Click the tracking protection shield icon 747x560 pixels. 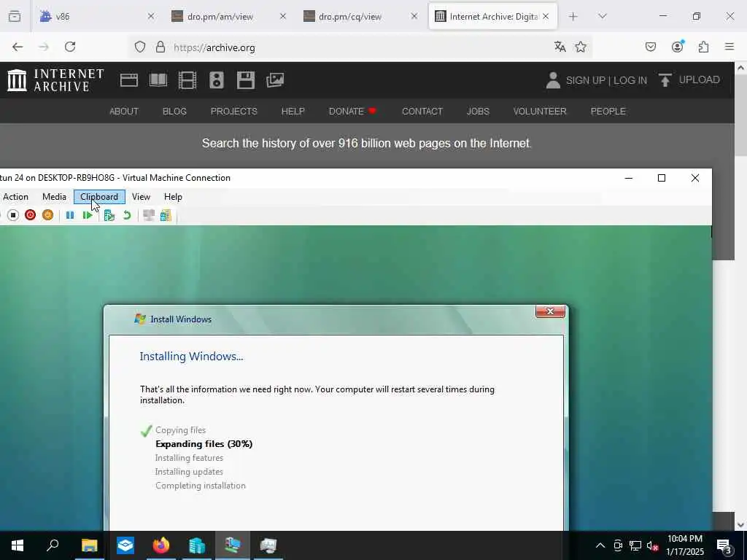(x=139, y=47)
